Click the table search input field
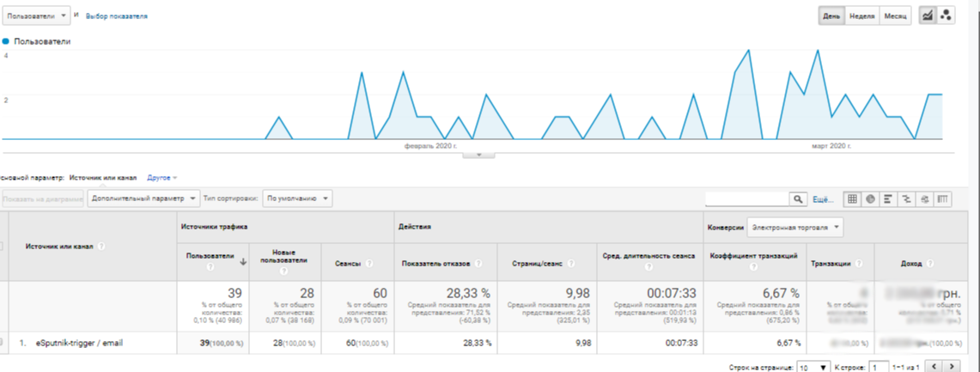980x372 pixels. [746, 198]
